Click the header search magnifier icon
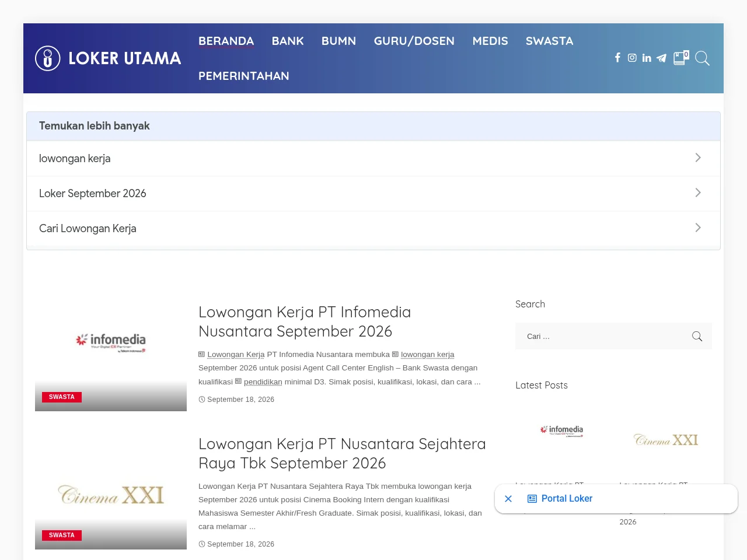The image size is (747, 560). tap(703, 58)
